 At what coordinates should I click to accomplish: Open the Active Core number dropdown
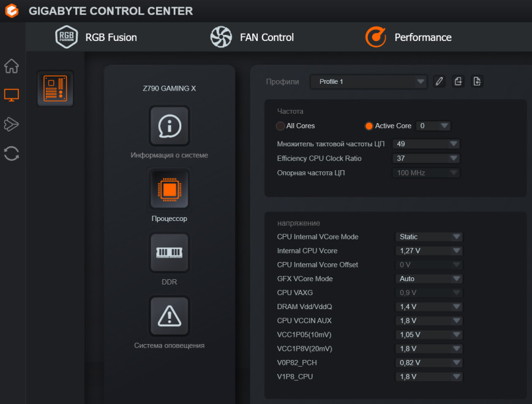[433, 126]
